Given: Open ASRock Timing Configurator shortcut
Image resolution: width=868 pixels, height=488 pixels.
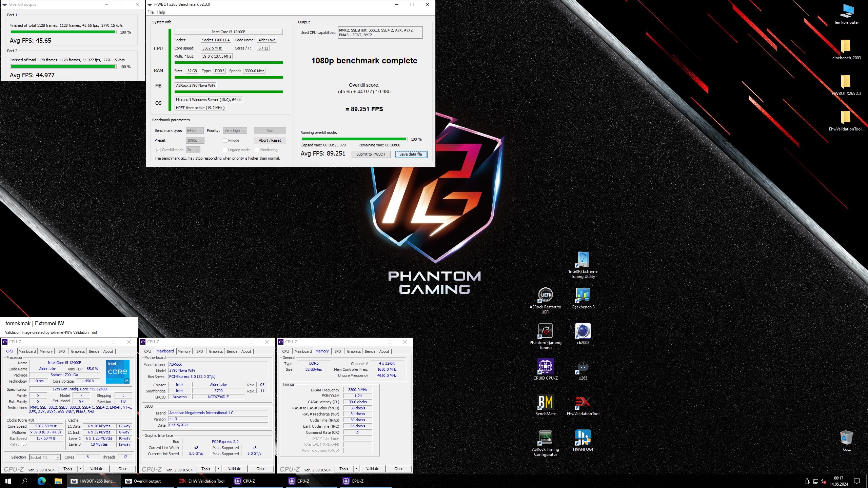Looking at the screenshot, I should coord(545,443).
